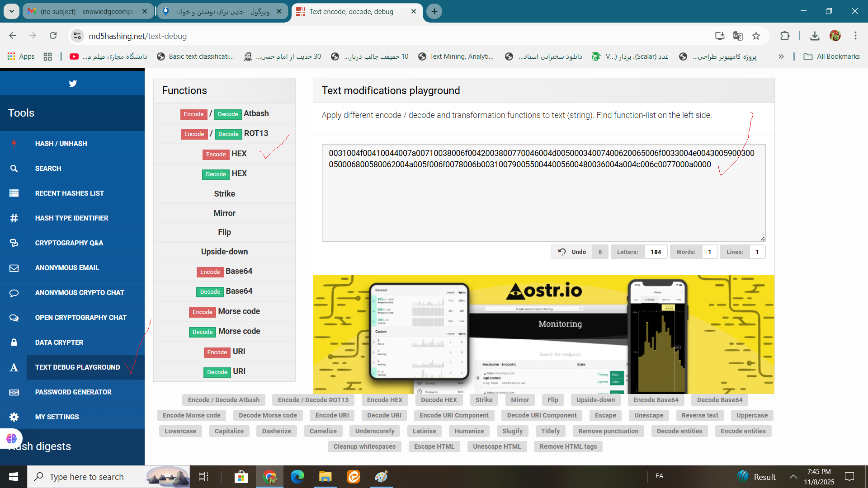868x488 pixels.
Task: Click inside the hex string text area
Action: tap(542, 199)
